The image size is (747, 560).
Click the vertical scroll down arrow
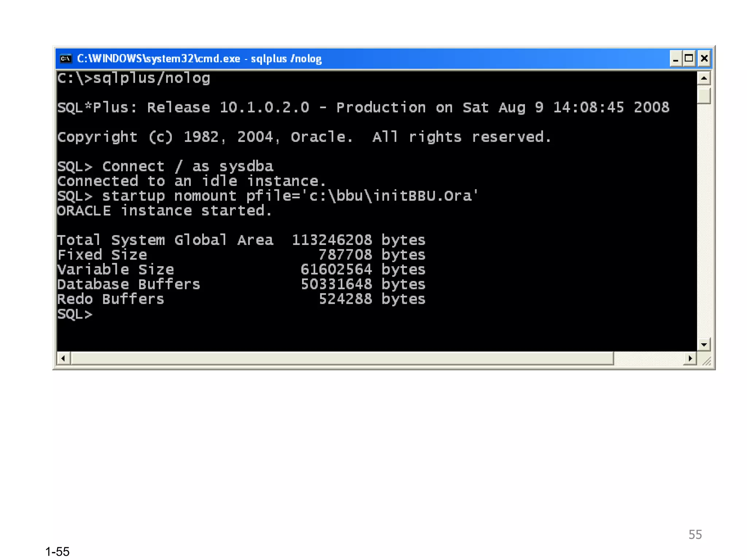tap(704, 344)
